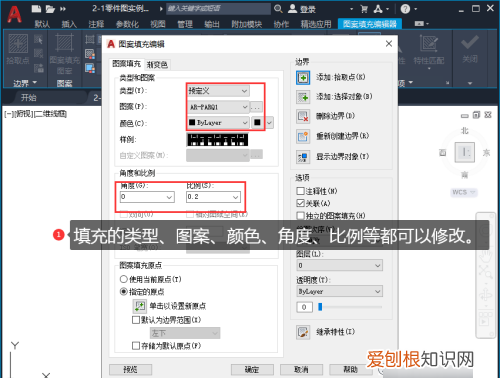Click the Remove Boundaries icon
The image size is (500, 378).
(303, 117)
